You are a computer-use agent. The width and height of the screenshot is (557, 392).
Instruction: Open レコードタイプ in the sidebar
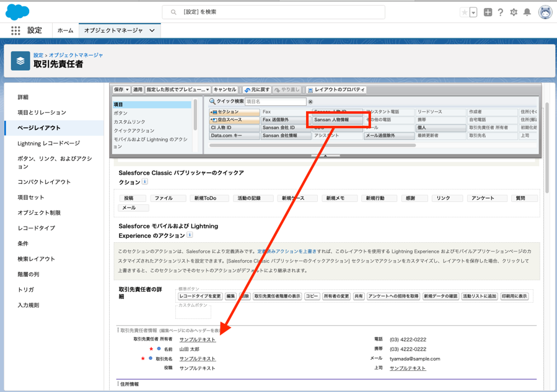pyautogui.click(x=36, y=228)
